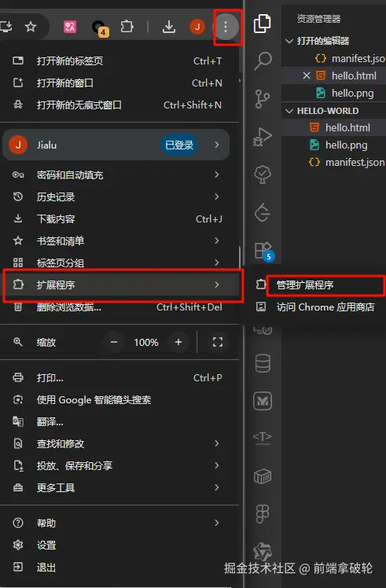Select 退出 menu item
386x588 pixels.
click(119, 567)
